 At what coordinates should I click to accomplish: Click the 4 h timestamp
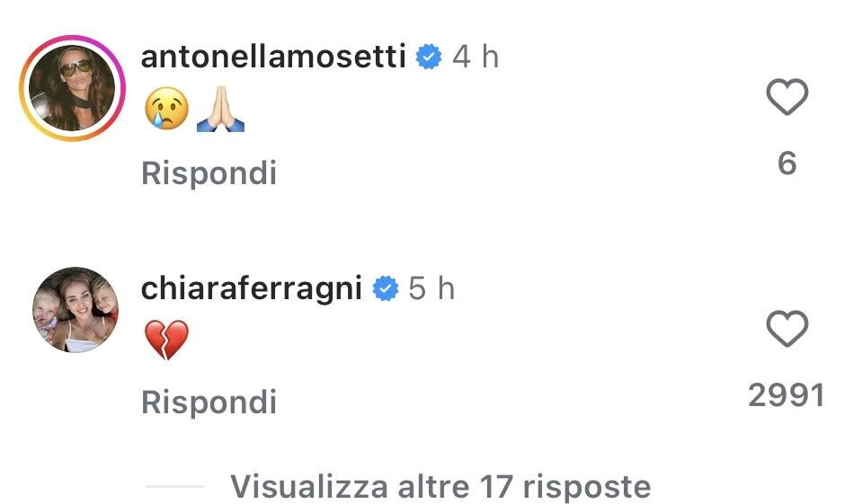click(475, 58)
